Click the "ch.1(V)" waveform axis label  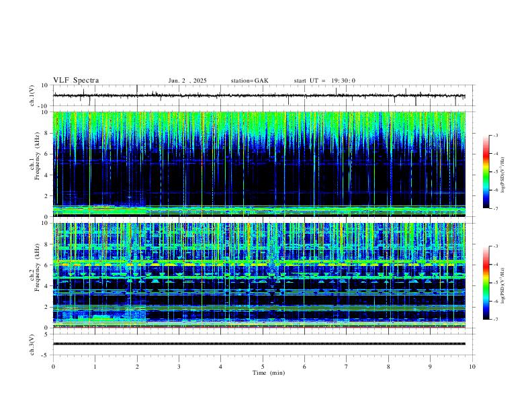tap(32, 95)
